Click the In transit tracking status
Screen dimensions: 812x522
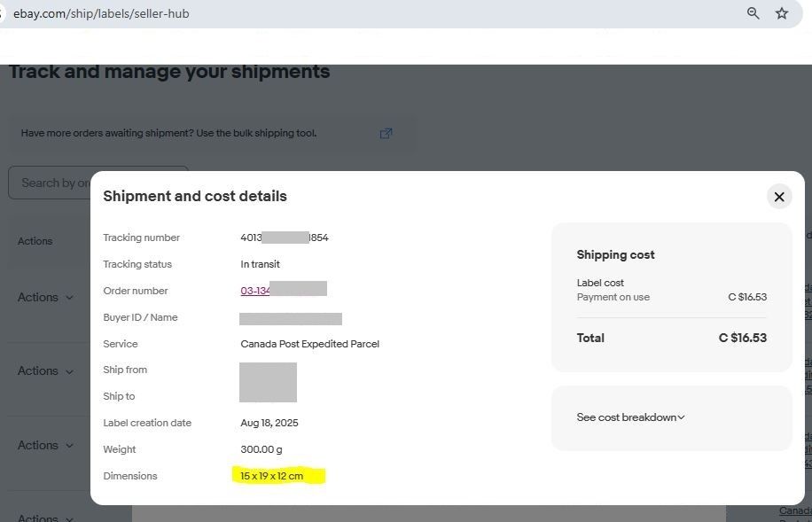(260, 264)
